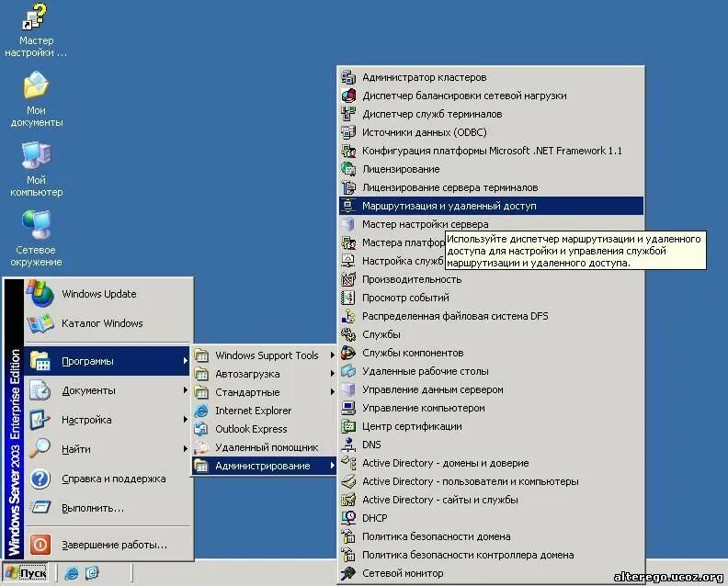The image size is (728, 586).
Task: Click Службы компонентов icon
Action: [x=348, y=353]
